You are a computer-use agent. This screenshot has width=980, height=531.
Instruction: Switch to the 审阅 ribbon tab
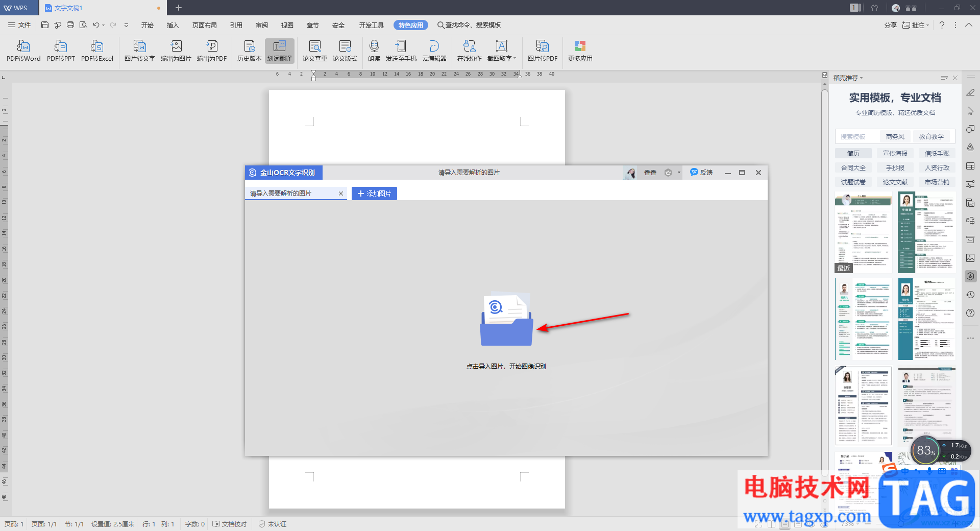coord(262,25)
